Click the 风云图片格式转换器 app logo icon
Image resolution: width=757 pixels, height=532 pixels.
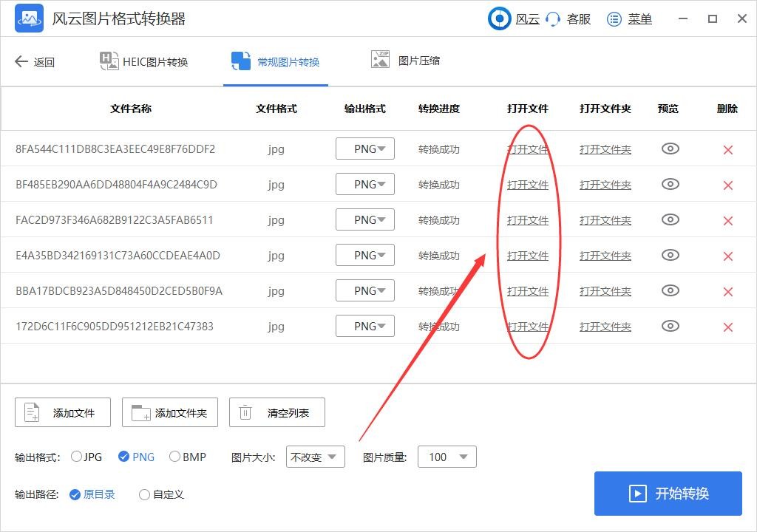[x=29, y=18]
